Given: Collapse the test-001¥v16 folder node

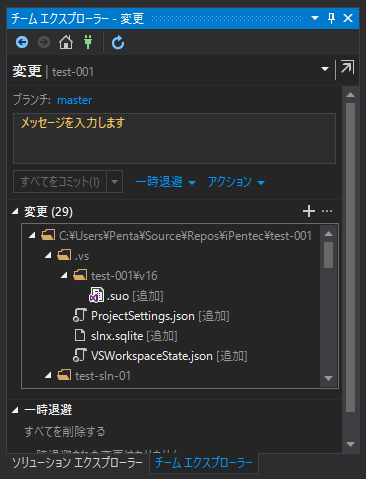Looking at the screenshot, I should tap(64, 275).
